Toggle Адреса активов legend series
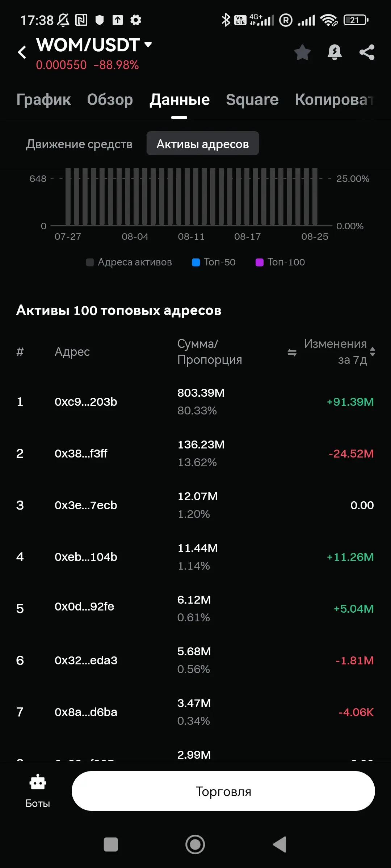The height and width of the screenshot is (868, 391). pyautogui.click(x=129, y=262)
